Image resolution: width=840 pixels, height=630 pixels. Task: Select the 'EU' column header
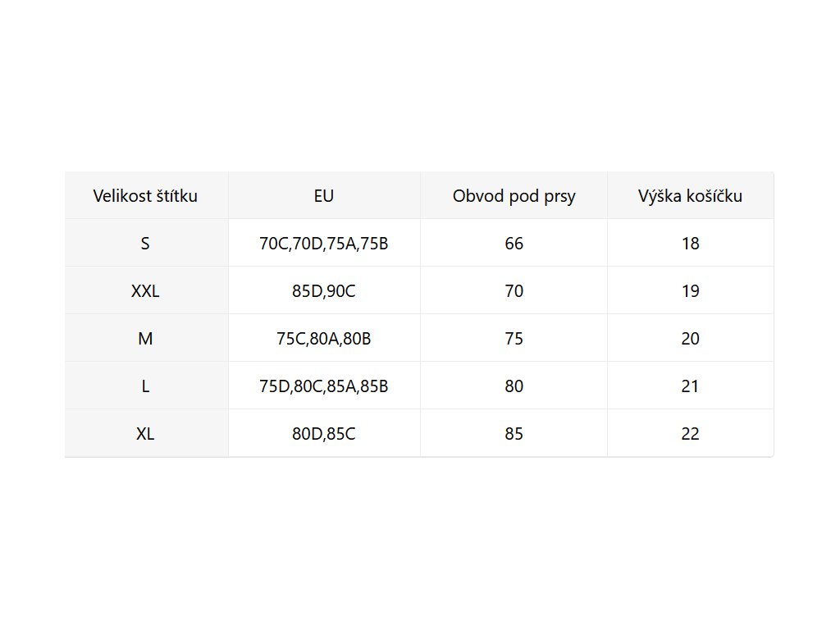(x=324, y=196)
